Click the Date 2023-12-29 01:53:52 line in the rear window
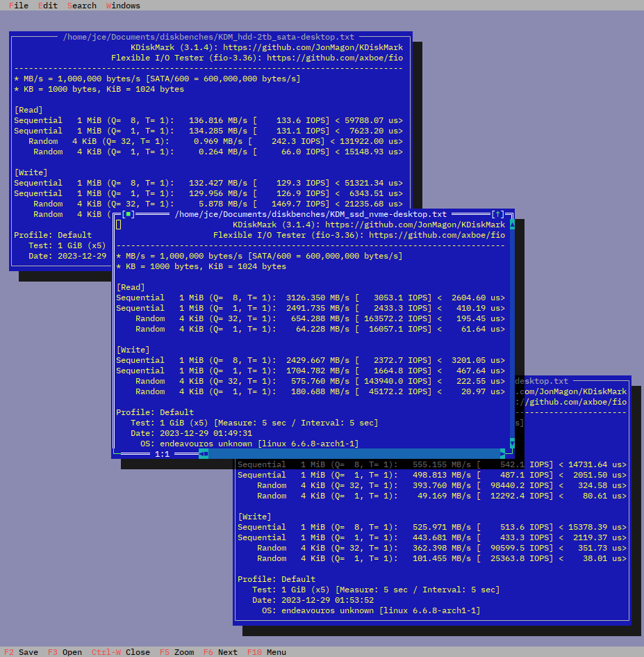Screen dimensions: 644x657 click(x=313, y=600)
